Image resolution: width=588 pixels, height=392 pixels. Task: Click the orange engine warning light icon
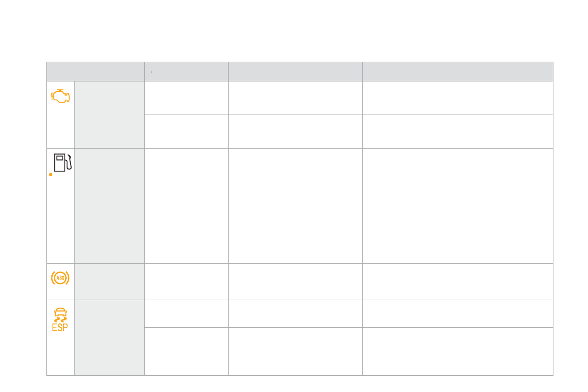[60, 96]
